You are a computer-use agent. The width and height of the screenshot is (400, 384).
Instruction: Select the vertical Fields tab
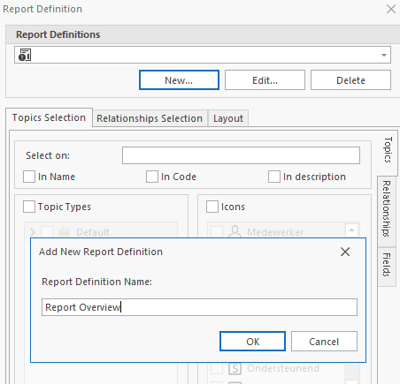[x=387, y=265]
